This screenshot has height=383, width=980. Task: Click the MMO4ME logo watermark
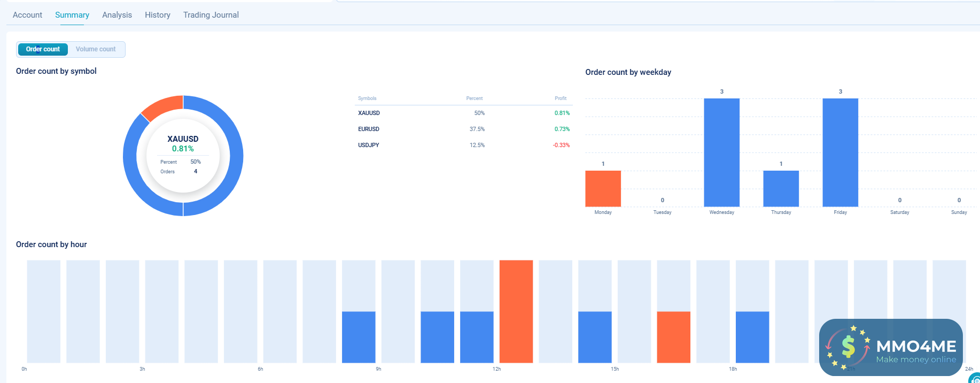tap(891, 347)
